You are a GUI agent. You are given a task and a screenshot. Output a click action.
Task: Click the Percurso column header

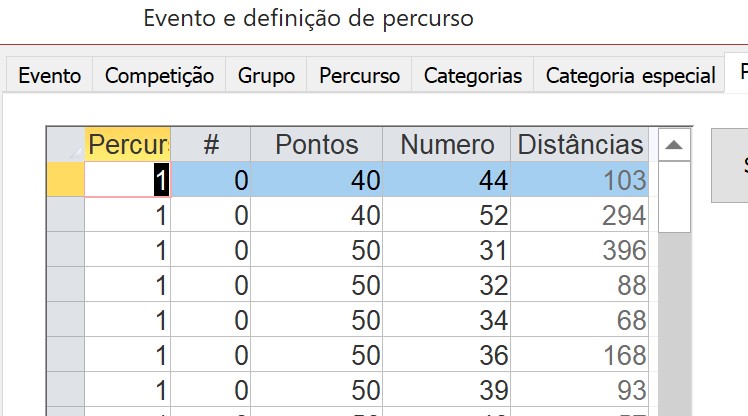(127, 145)
